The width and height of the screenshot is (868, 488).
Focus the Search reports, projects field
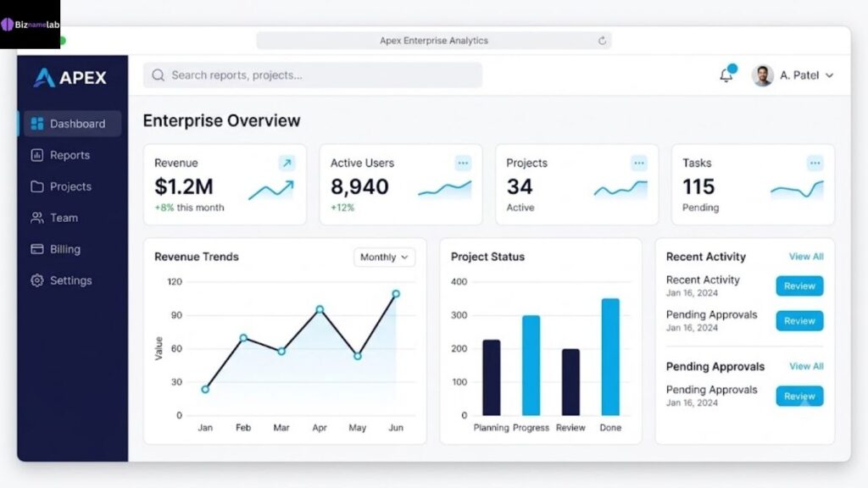pos(312,75)
